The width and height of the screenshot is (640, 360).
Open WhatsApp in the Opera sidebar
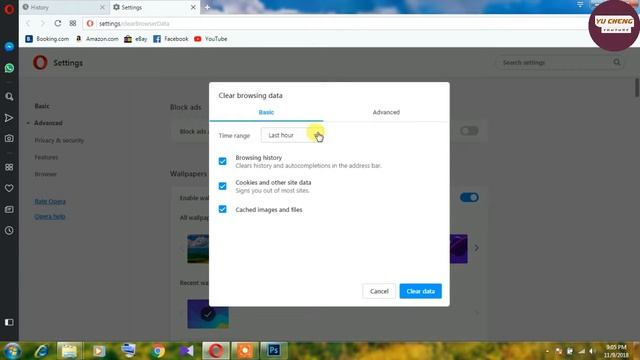click(x=9, y=68)
